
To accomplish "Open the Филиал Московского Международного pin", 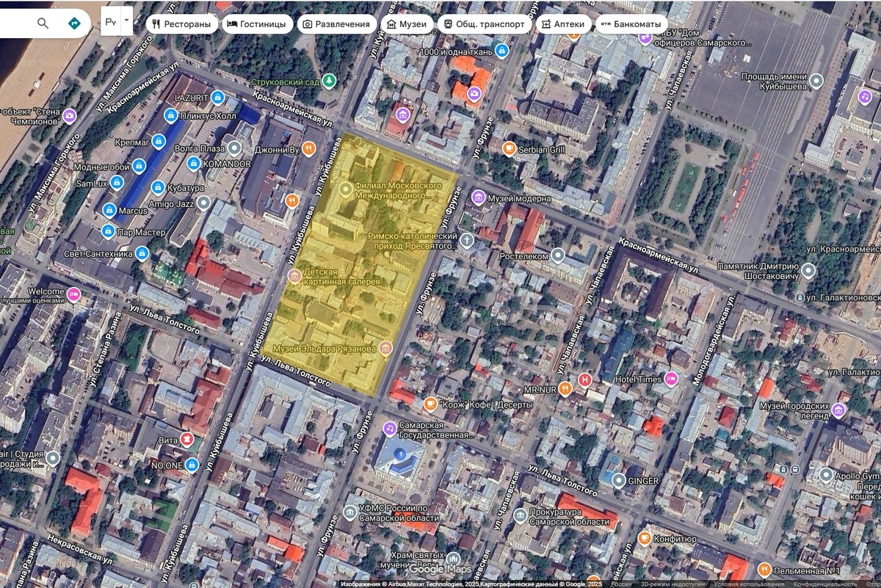I will pyautogui.click(x=346, y=191).
